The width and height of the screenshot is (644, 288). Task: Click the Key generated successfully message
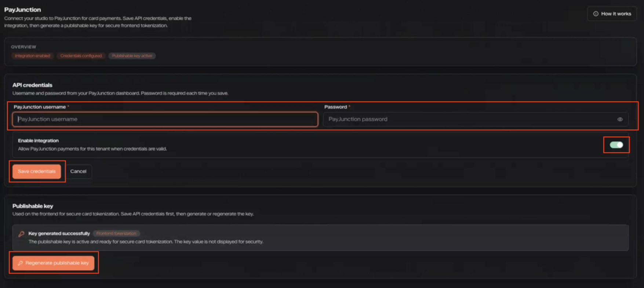pyautogui.click(x=59, y=233)
